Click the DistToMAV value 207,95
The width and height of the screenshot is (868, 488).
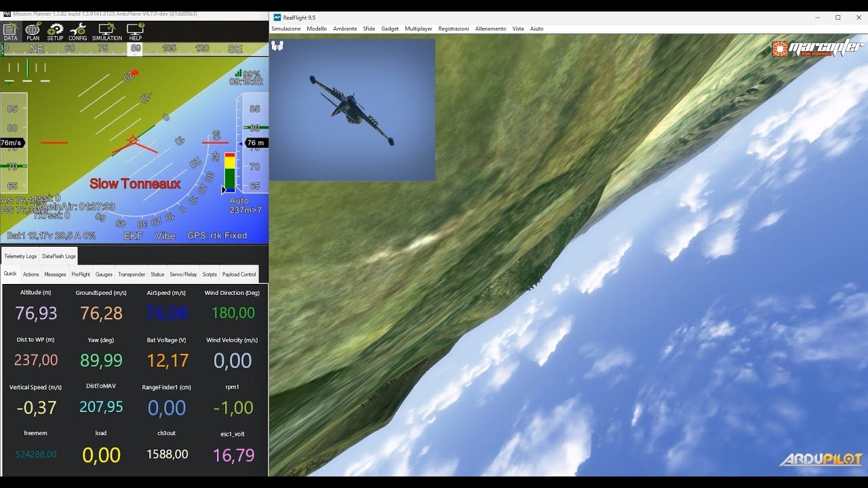point(101,407)
